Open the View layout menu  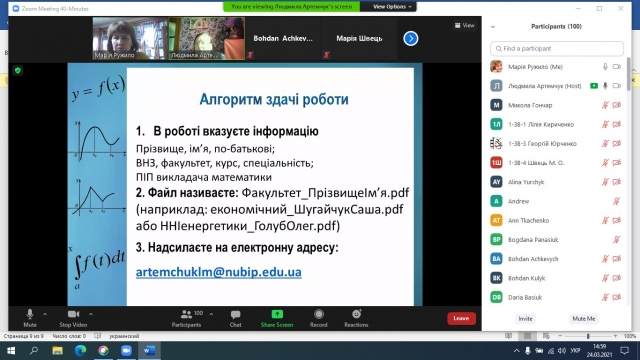pos(464,25)
